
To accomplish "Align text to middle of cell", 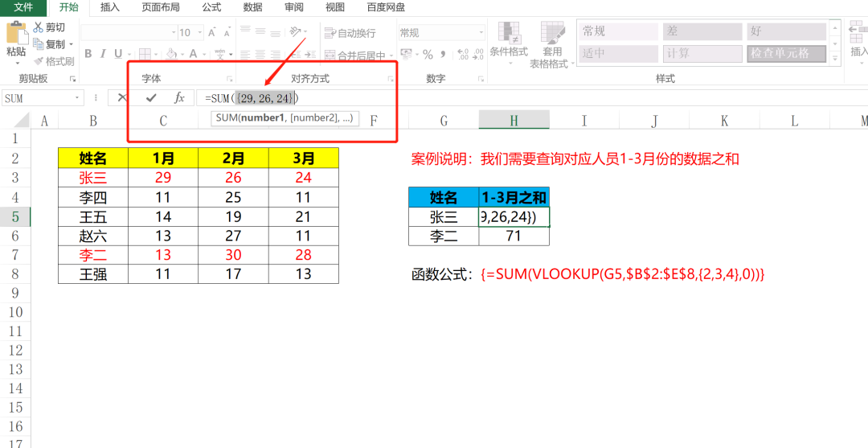I will (x=260, y=32).
